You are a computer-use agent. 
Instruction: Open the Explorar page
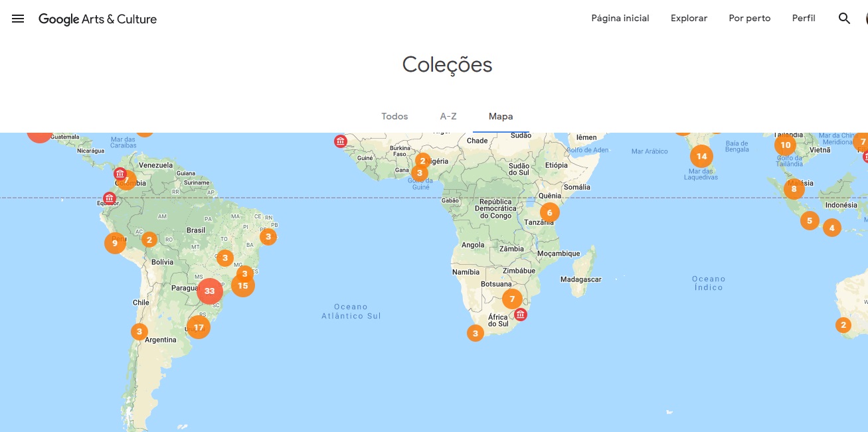coord(689,19)
